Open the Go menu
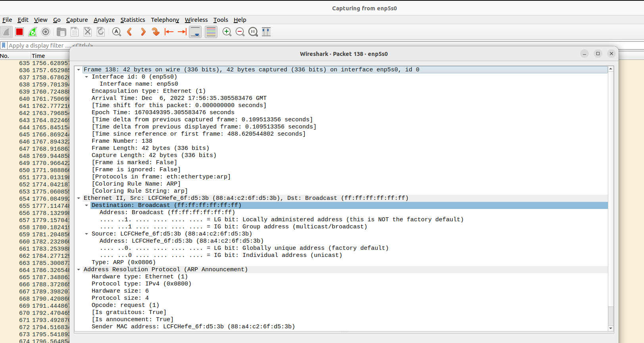The width and height of the screenshot is (644, 343). [57, 20]
